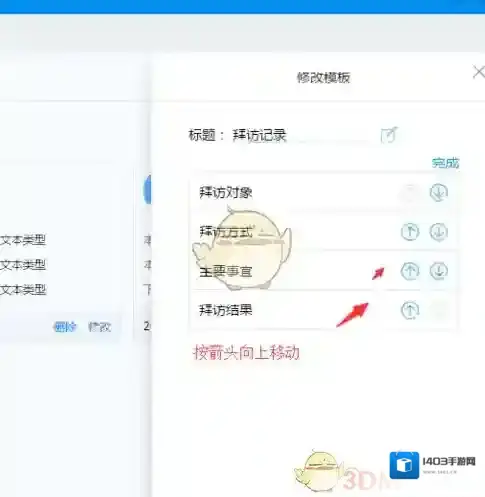485x497 pixels.
Task: Move 主要事宜 row up
Action: click(410, 271)
